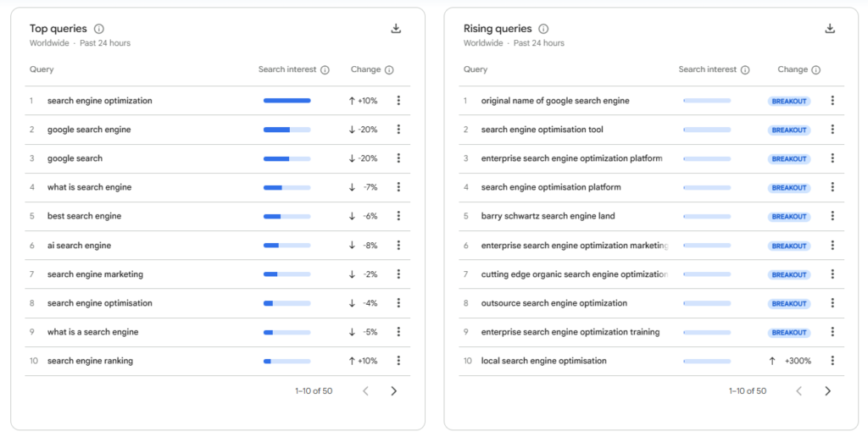Screen dimensions: 868x437
Task: Click -20% change for google search engine
Action: pyautogui.click(x=363, y=130)
